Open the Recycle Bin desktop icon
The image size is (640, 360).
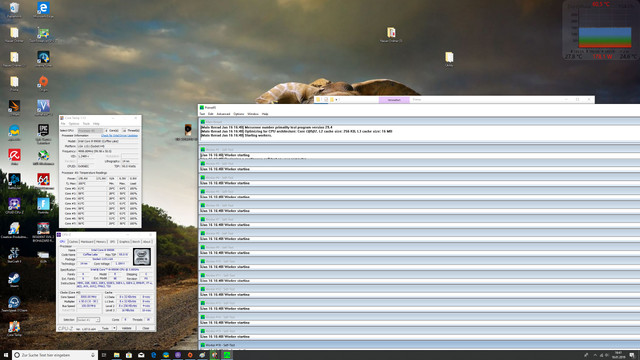tap(14, 9)
